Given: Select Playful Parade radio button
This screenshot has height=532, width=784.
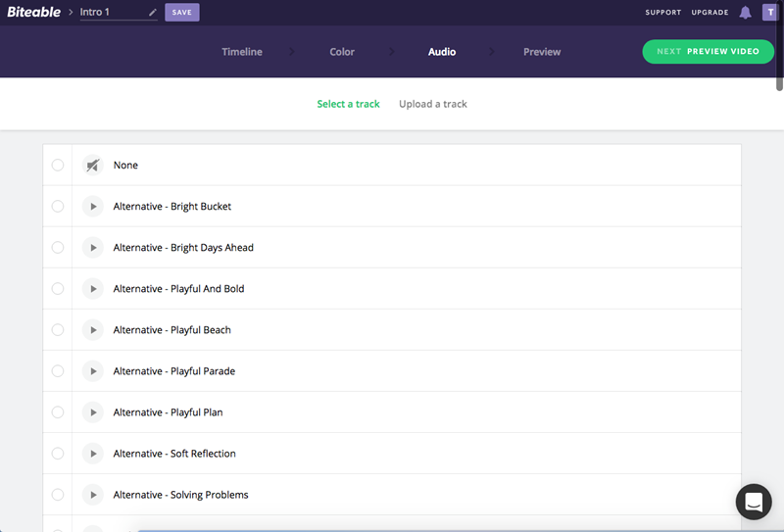Looking at the screenshot, I should click(58, 371).
